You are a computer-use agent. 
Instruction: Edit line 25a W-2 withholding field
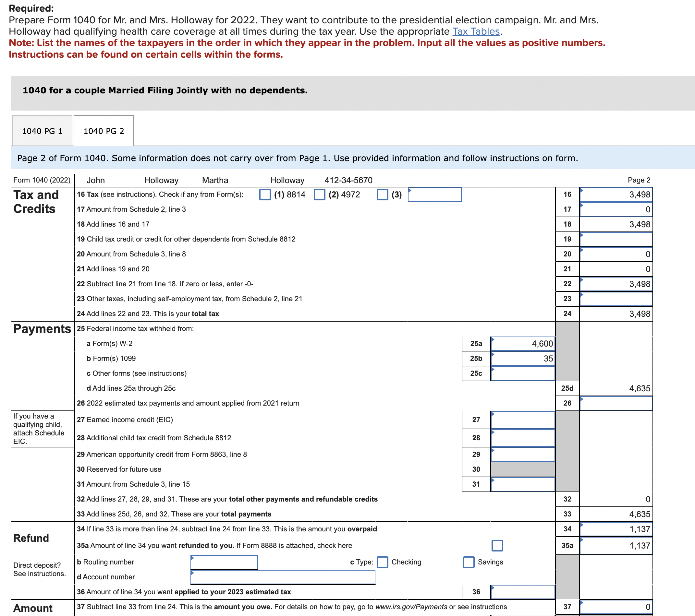[523, 344]
